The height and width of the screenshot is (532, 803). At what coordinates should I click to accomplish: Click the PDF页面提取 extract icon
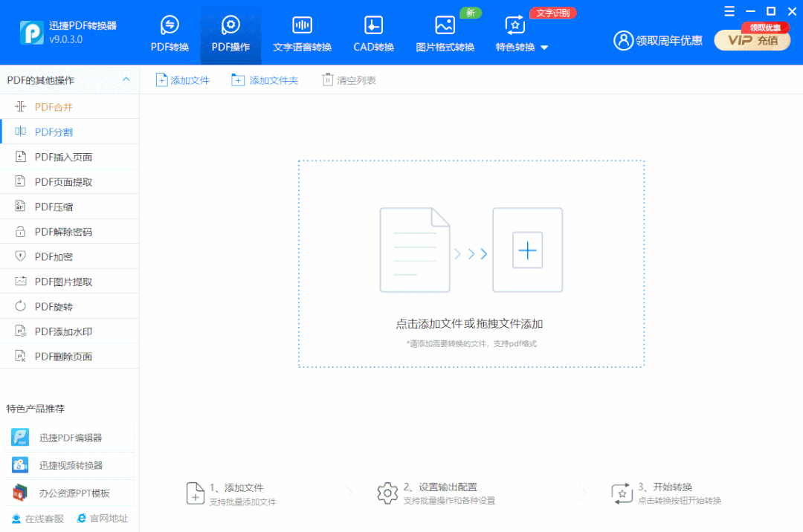[21, 181]
